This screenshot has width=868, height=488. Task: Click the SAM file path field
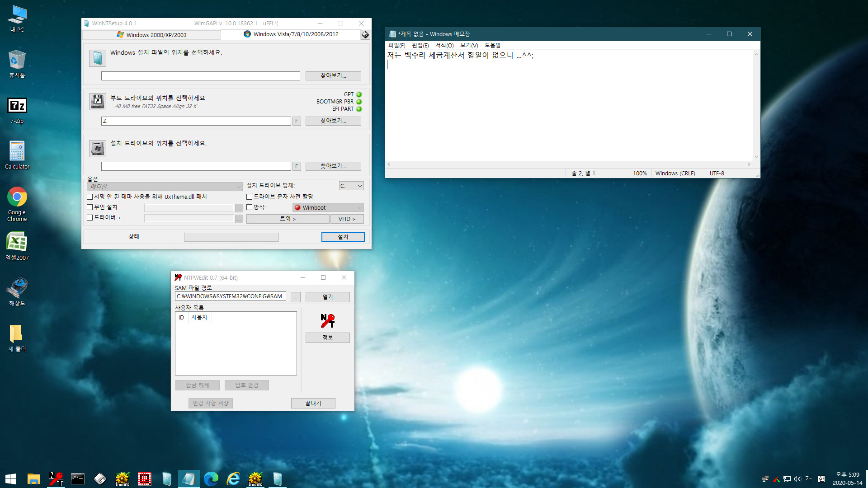[x=231, y=296]
